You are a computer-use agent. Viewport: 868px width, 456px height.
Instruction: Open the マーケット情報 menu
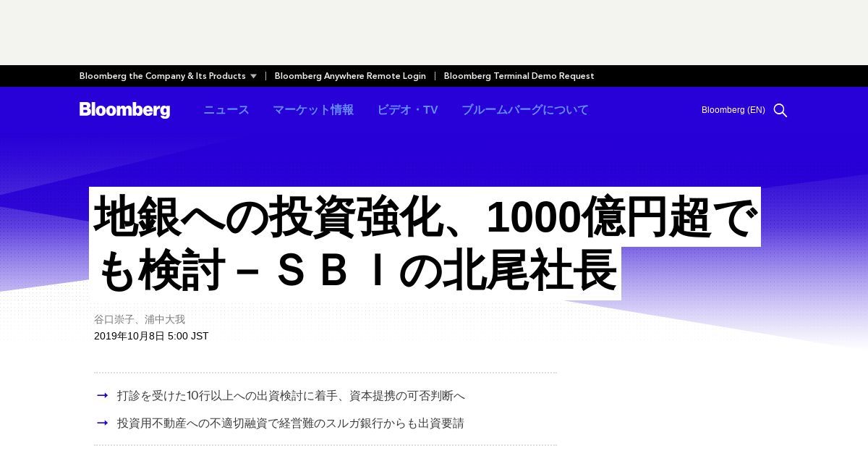pos(313,110)
